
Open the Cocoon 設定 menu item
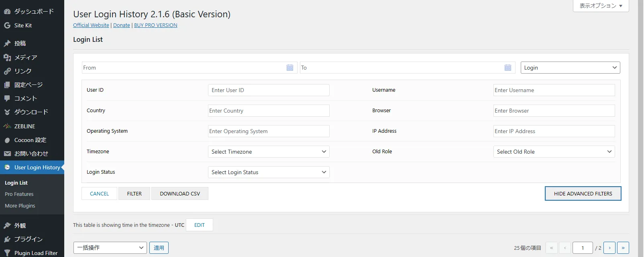[x=32, y=140]
